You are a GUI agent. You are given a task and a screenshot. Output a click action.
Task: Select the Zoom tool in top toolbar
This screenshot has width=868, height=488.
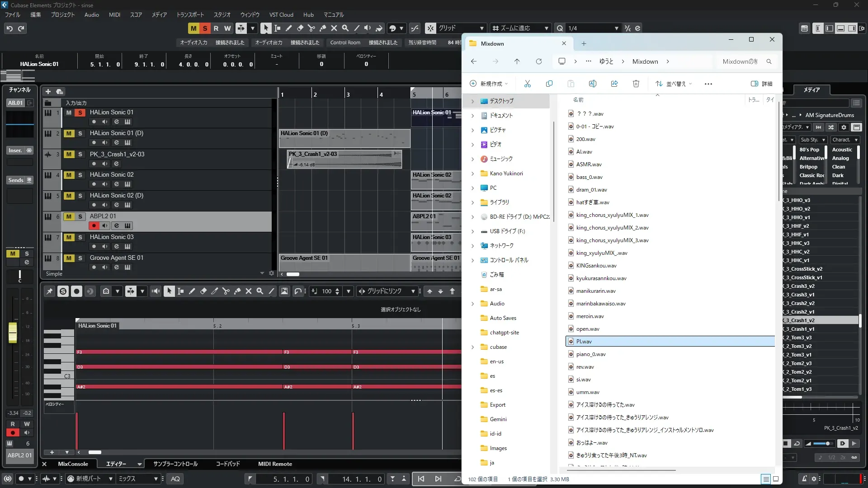(345, 28)
